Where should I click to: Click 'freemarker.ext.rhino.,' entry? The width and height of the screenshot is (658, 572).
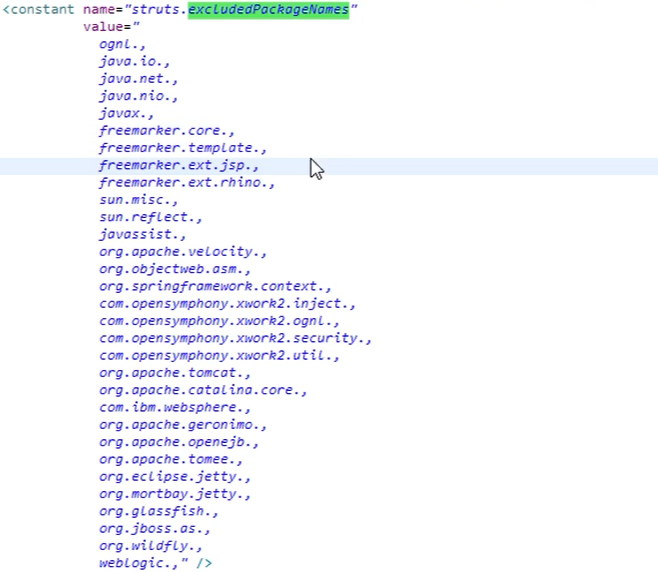[x=186, y=183]
